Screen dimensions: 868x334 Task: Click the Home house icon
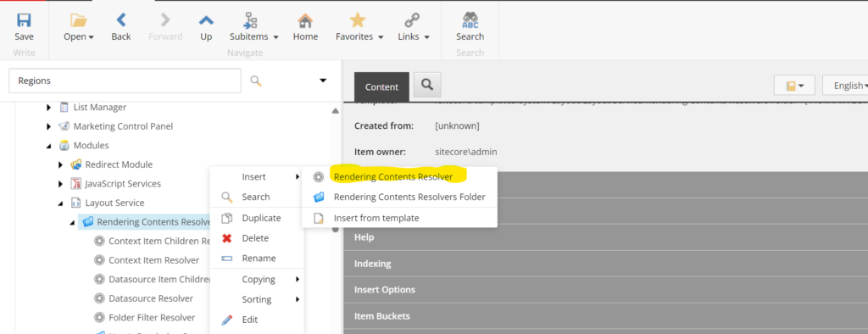pos(305,20)
